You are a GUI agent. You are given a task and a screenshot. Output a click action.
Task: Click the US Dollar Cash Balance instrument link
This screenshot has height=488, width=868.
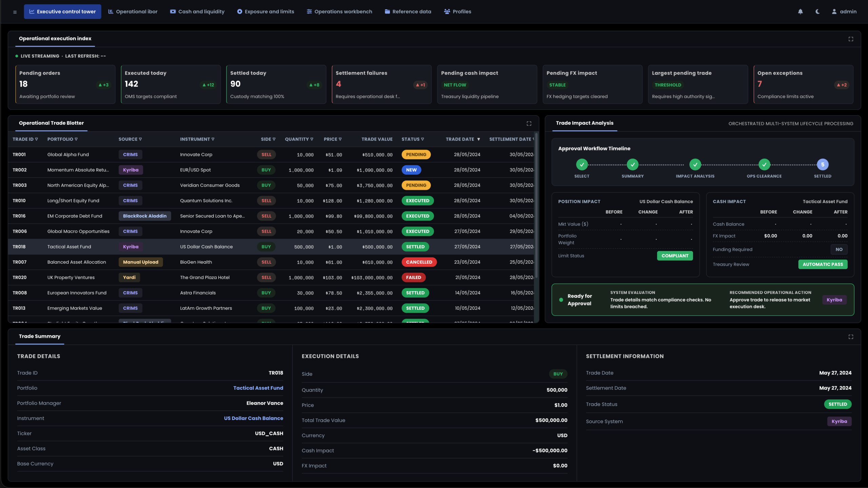(253, 418)
